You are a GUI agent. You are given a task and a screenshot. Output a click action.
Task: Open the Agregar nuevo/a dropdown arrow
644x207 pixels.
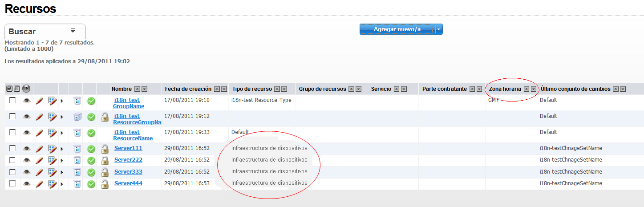point(439,29)
